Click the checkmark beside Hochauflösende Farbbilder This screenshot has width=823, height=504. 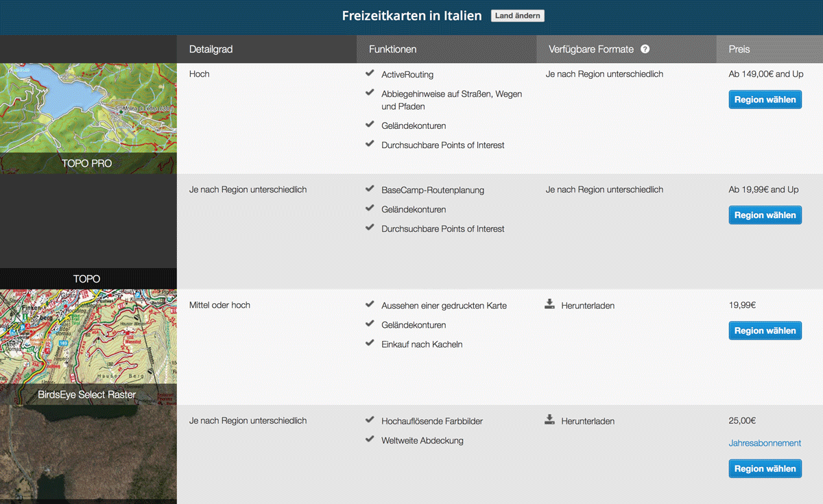(370, 420)
